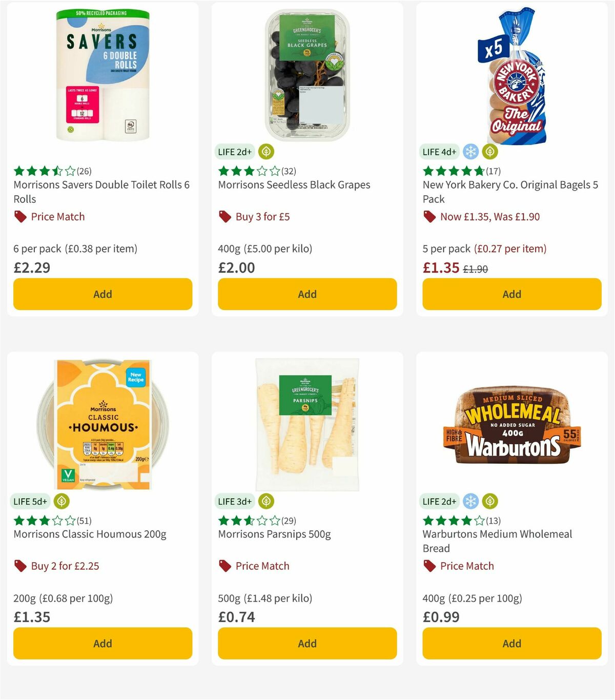Click the Price Match label under parsnips
The image size is (615, 700).
pyautogui.click(x=262, y=566)
